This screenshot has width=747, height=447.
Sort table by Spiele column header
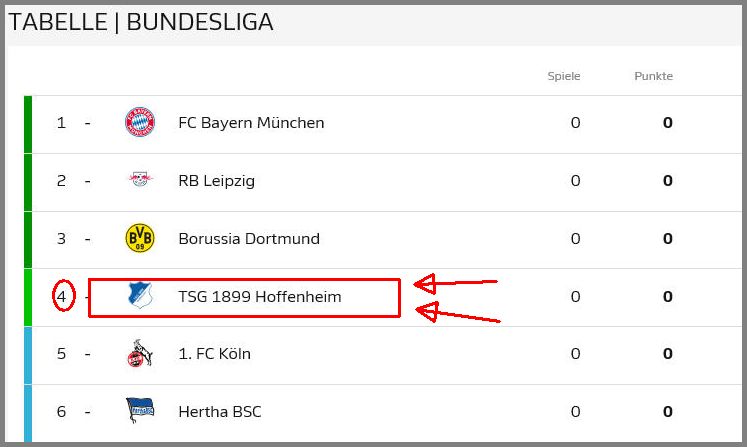click(564, 76)
